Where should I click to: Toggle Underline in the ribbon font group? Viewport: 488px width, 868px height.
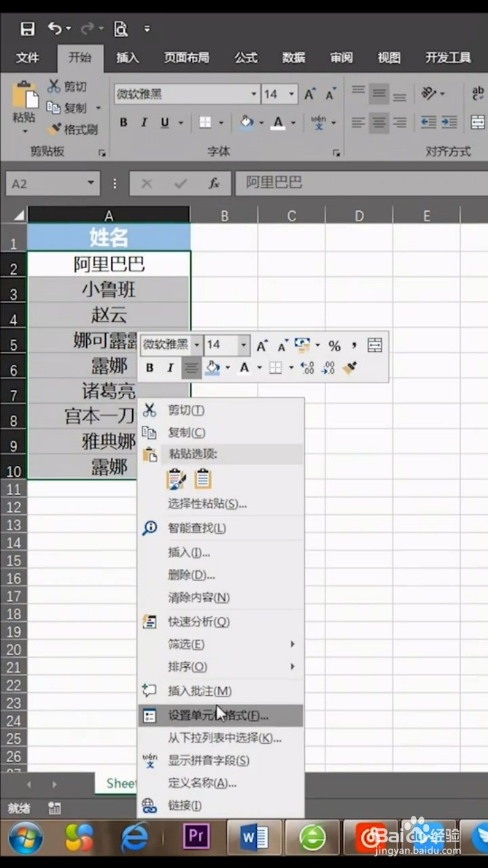pos(165,123)
